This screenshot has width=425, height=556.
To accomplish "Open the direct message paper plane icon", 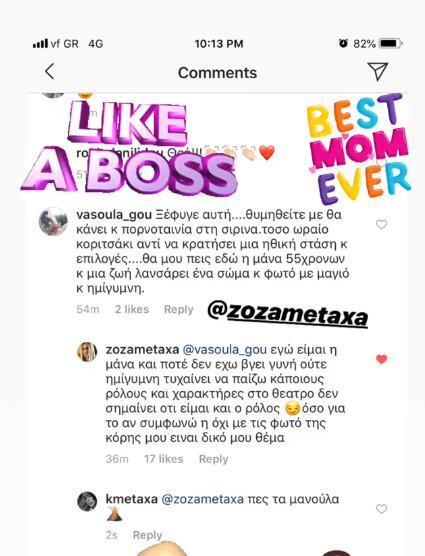I will (378, 71).
